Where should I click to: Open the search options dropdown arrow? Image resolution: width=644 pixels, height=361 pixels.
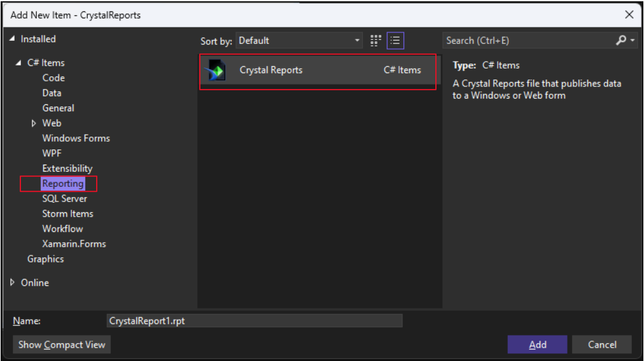(633, 40)
